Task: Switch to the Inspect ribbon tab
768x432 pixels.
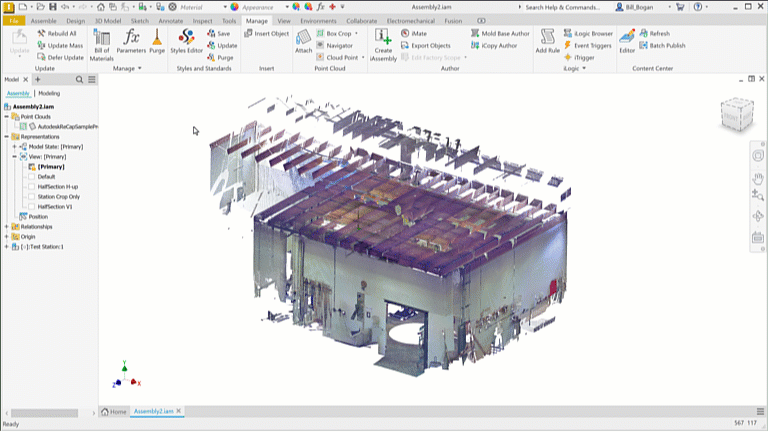Action: point(202,21)
